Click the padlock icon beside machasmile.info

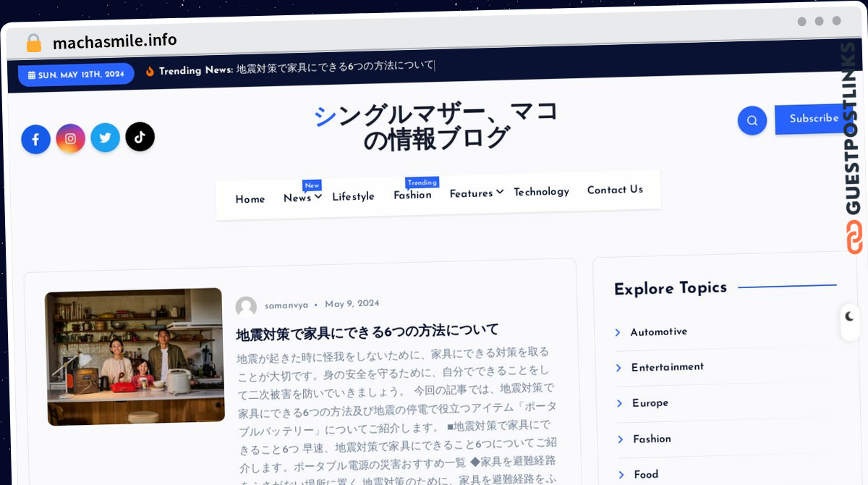(x=34, y=43)
